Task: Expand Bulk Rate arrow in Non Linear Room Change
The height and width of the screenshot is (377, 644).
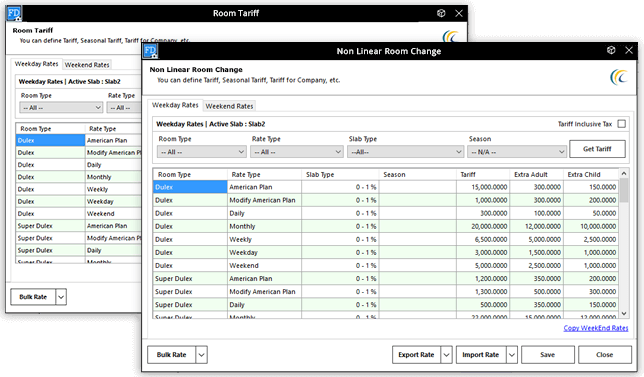Action: (x=201, y=355)
